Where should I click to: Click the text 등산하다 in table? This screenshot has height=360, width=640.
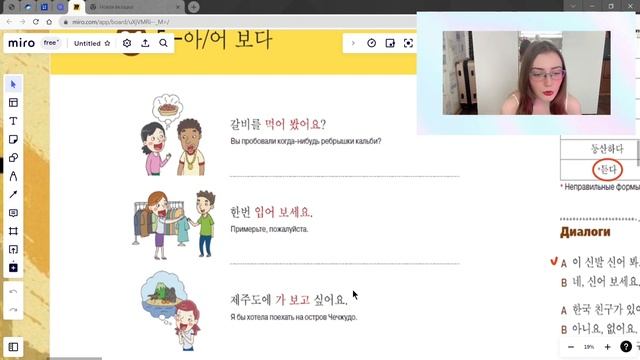coord(607,149)
